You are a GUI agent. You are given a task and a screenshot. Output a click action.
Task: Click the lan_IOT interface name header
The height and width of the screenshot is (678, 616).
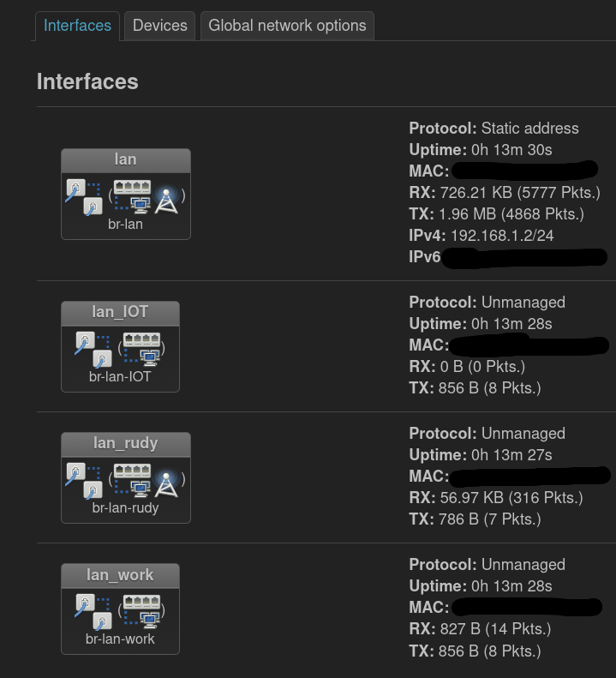pos(120,312)
